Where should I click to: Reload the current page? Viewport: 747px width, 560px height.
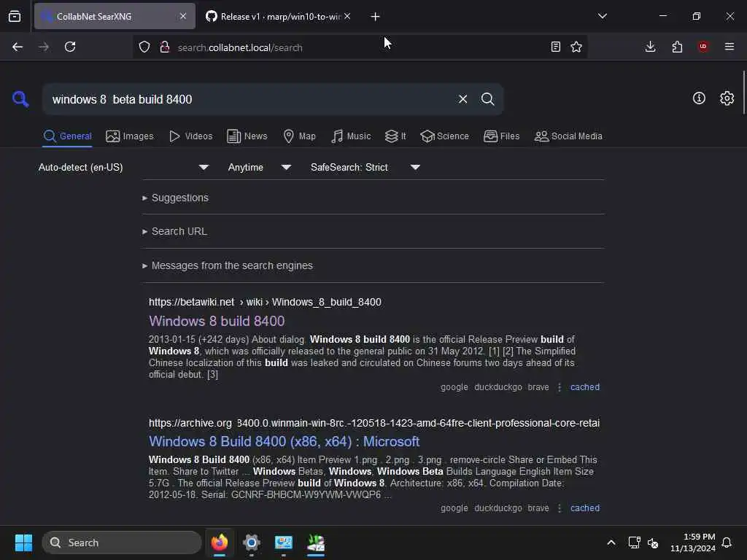70,47
